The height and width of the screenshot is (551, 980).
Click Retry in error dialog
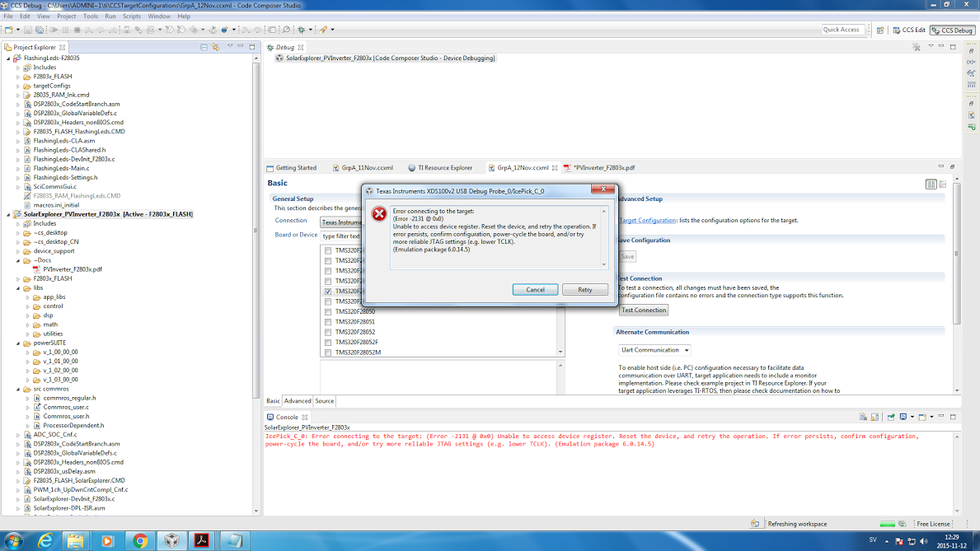[x=585, y=290]
